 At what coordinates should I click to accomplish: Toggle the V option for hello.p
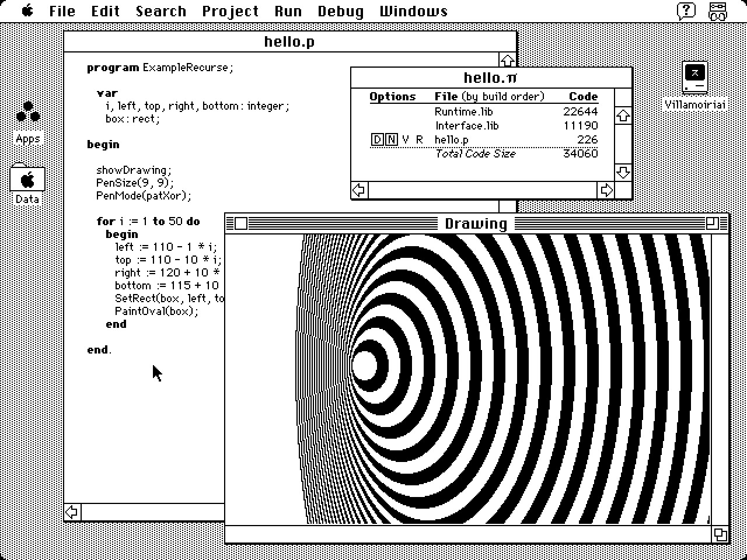coord(406,139)
